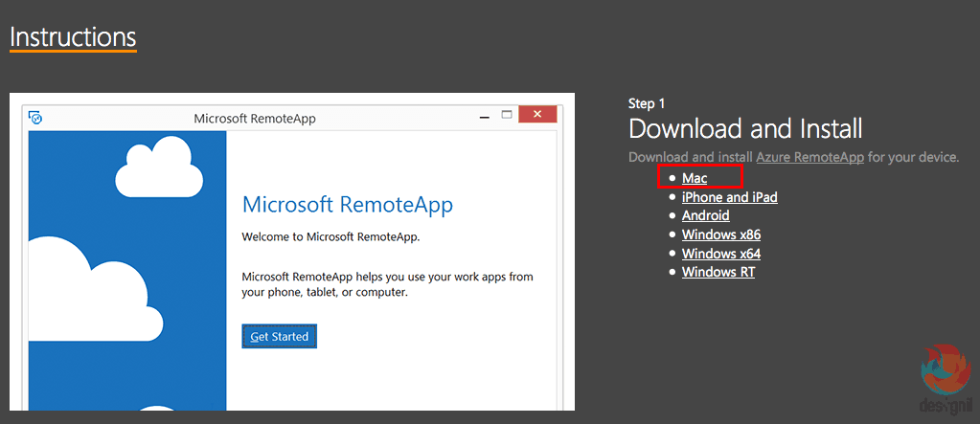Image resolution: width=980 pixels, height=424 pixels.
Task: Open the Windows x64 download link
Action: click(x=721, y=254)
